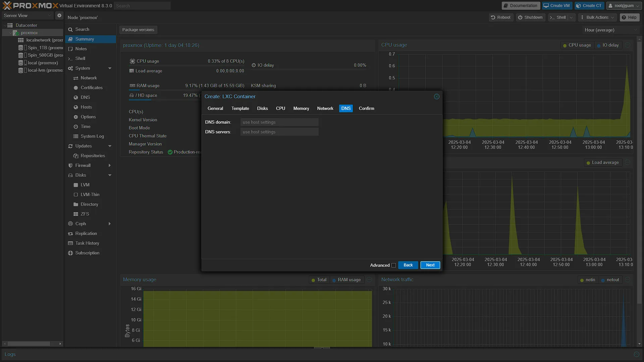Open the Bulk Actions dropdown
This screenshot has width=644, height=362.
(598, 17)
